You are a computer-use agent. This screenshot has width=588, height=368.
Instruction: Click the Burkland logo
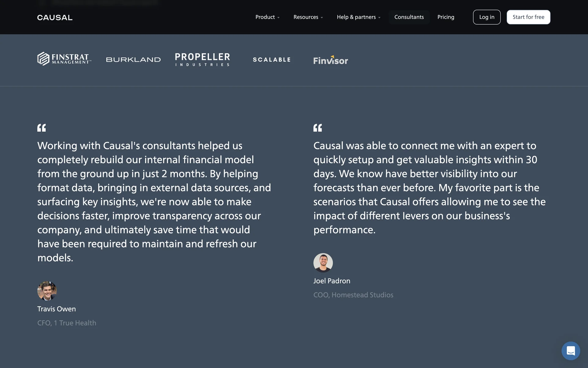pos(133,59)
